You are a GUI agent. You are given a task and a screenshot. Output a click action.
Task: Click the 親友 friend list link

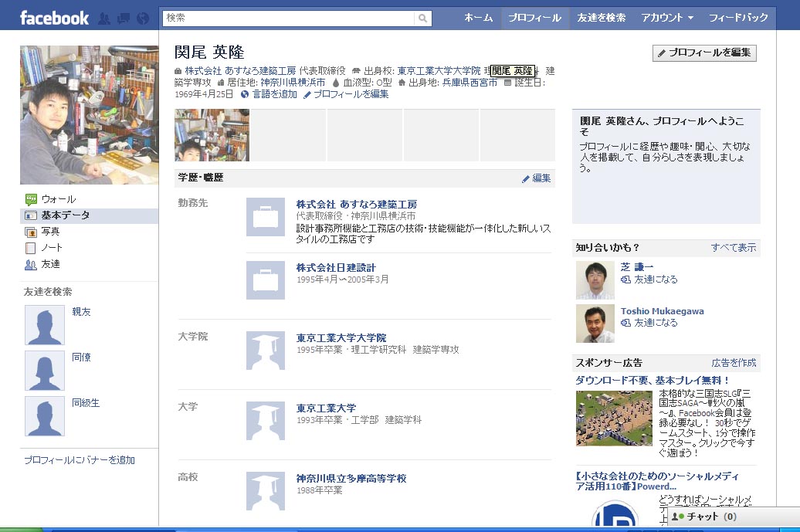(81, 312)
